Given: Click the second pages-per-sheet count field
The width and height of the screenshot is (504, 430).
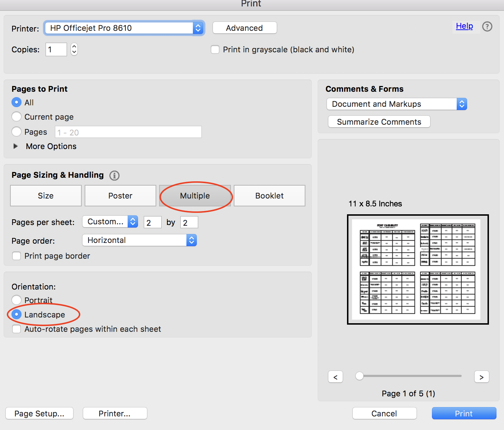Looking at the screenshot, I should click(x=189, y=222).
